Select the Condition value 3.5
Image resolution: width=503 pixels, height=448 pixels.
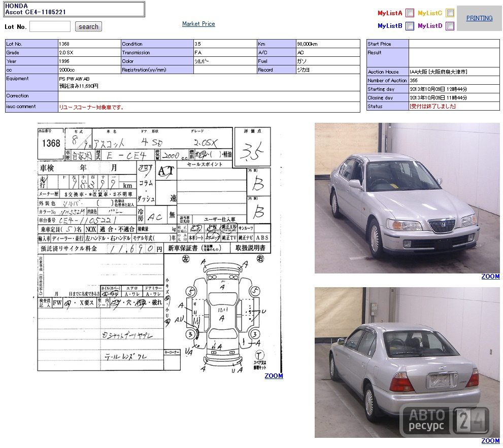pos(197,44)
